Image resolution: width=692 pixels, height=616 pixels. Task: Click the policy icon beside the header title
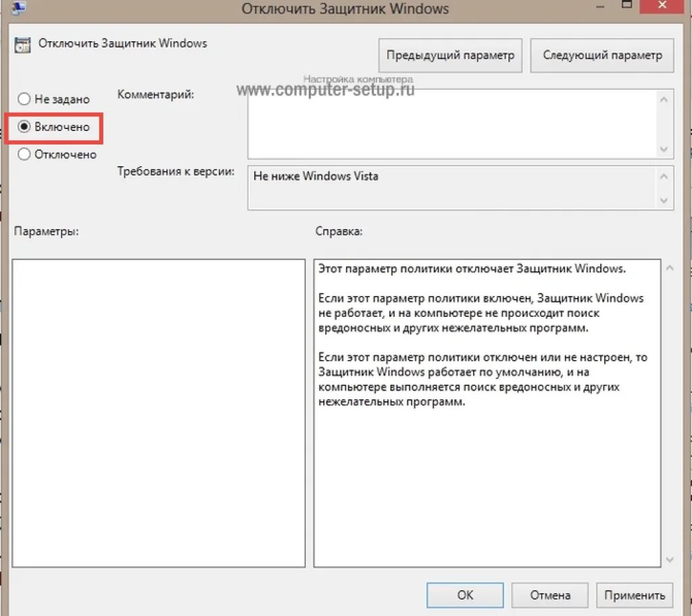(x=22, y=45)
